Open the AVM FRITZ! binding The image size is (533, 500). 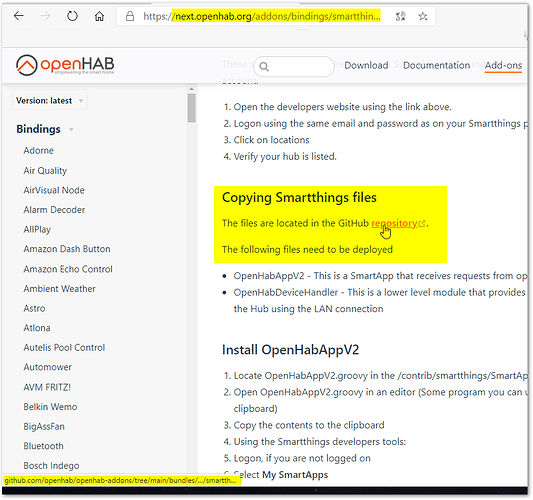coord(47,387)
